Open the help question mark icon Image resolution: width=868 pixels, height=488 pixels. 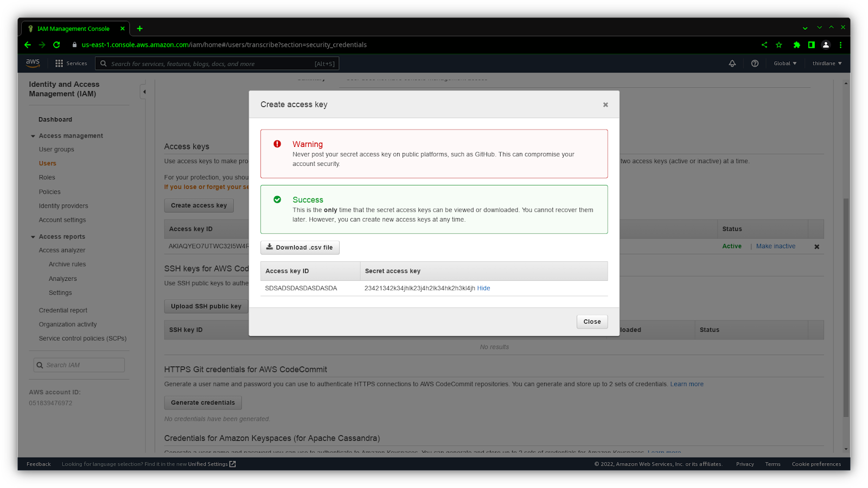click(755, 63)
